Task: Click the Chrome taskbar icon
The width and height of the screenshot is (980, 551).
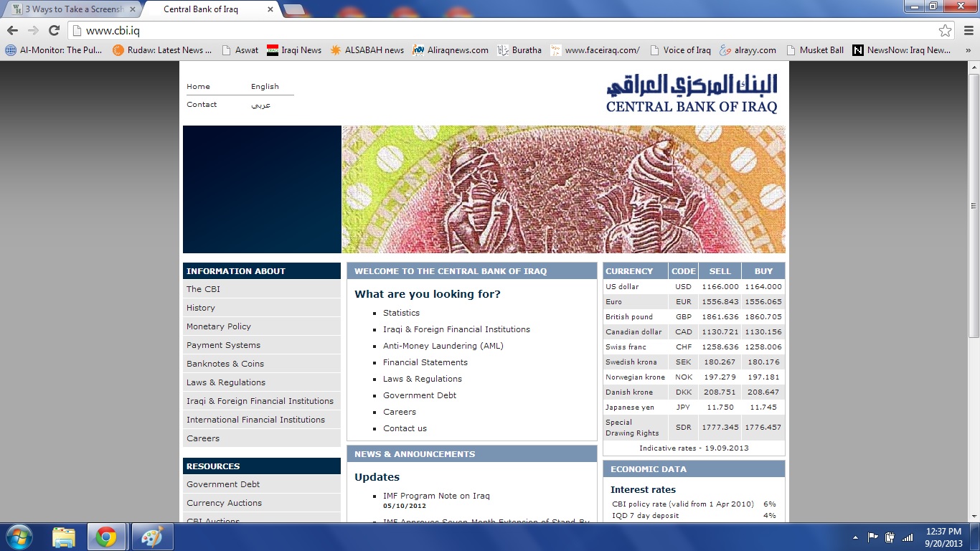Action: [106, 537]
